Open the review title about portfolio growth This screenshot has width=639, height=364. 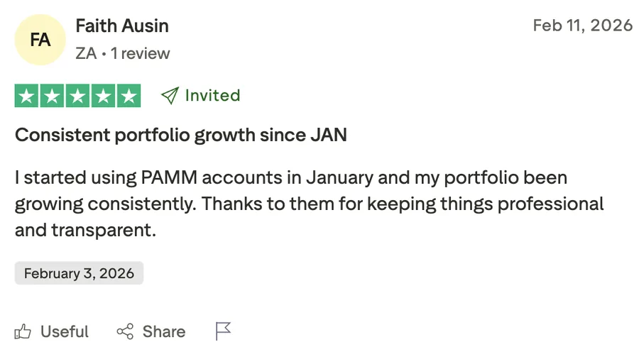pyautogui.click(x=181, y=135)
